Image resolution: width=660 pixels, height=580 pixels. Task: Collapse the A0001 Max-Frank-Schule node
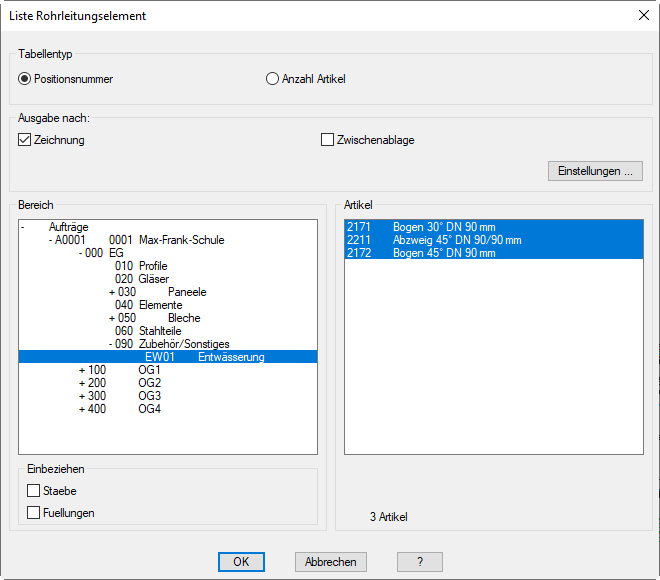(51, 240)
